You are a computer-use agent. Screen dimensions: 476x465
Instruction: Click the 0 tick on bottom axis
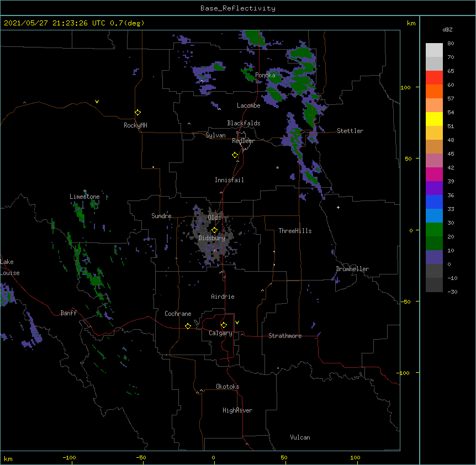(213, 457)
